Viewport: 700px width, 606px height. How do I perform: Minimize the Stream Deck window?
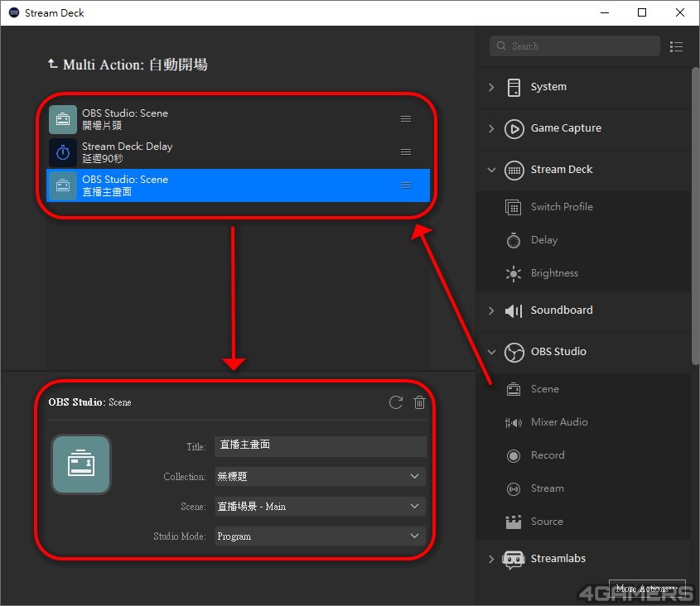point(605,12)
